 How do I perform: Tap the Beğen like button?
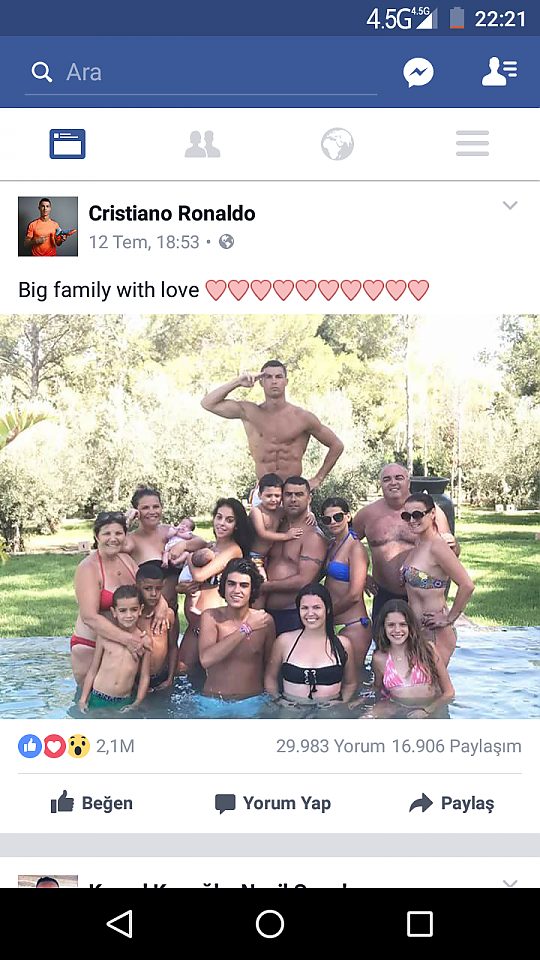click(x=91, y=803)
